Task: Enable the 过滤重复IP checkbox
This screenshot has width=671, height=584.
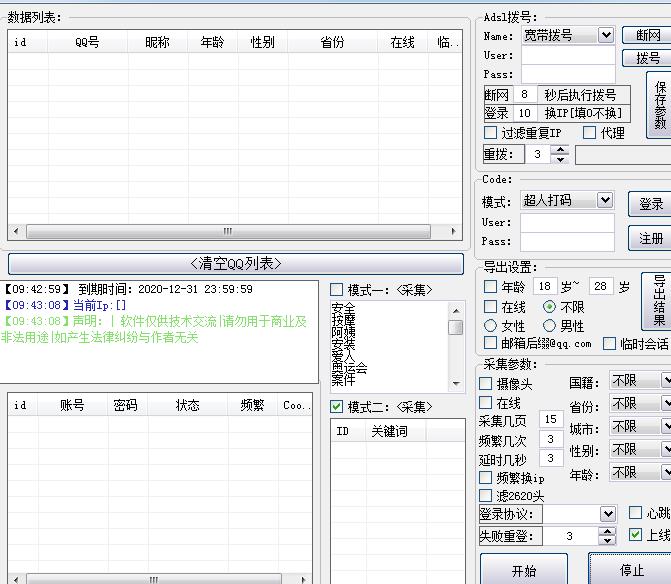Action: point(491,133)
